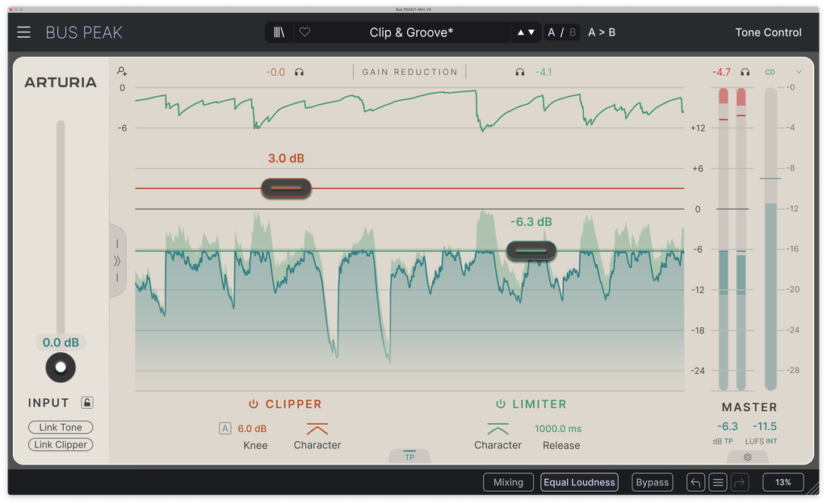
Task: Copy A to B with A > B
Action: coord(602,32)
